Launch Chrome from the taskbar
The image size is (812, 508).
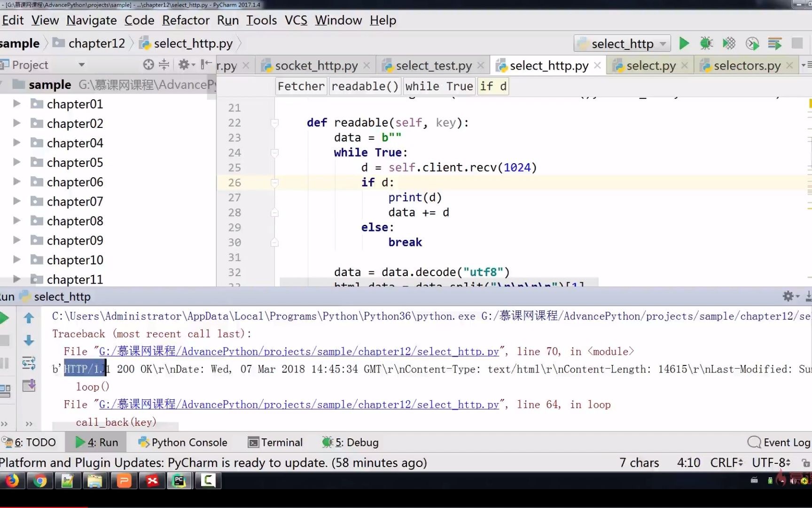pos(39,481)
